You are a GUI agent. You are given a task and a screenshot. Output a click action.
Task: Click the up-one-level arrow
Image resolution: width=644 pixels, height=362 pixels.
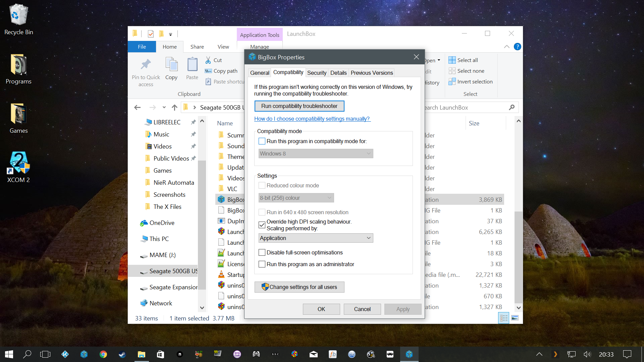click(174, 107)
